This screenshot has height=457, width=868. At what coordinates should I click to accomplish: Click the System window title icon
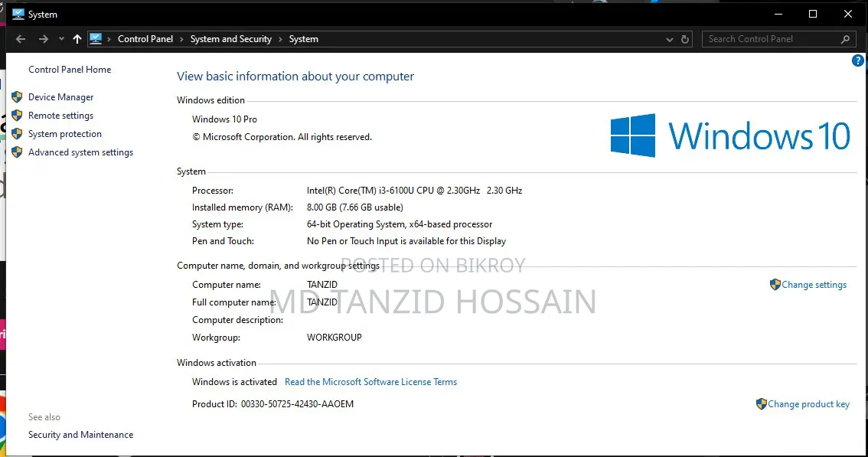point(18,15)
